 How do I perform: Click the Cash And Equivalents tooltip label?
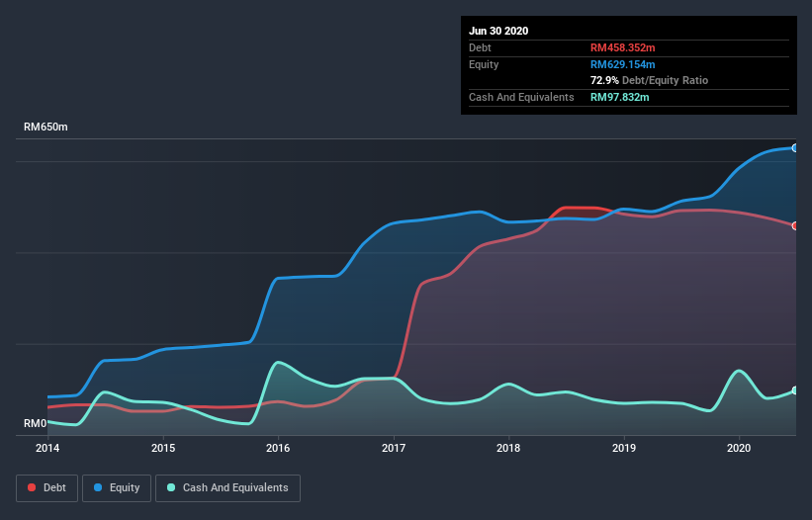click(x=521, y=97)
